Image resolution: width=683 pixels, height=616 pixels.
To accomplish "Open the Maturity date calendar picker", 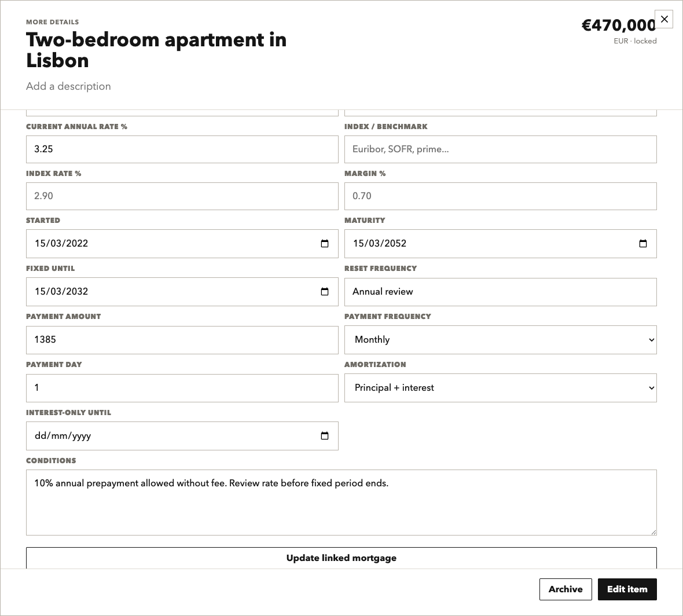I will (x=643, y=244).
